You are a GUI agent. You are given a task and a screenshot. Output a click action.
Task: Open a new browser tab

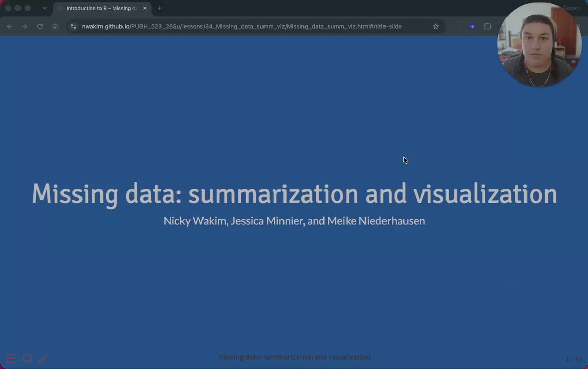(160, 8)
